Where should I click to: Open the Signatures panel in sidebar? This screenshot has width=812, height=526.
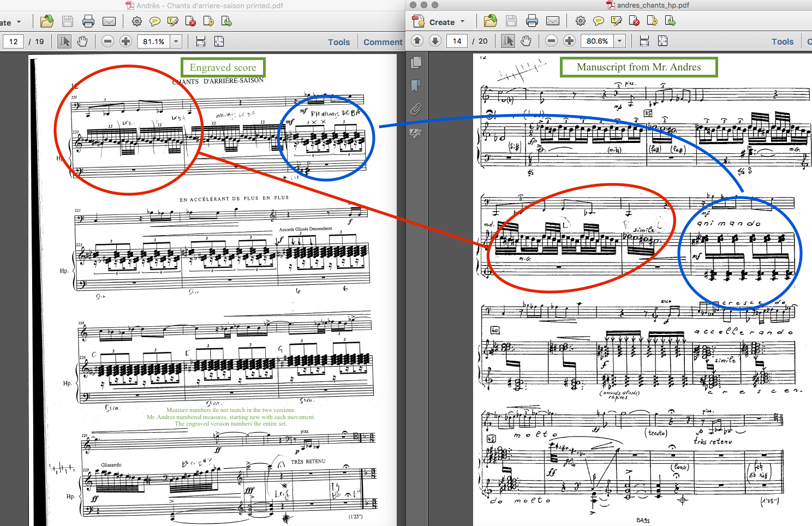point(416,133)
